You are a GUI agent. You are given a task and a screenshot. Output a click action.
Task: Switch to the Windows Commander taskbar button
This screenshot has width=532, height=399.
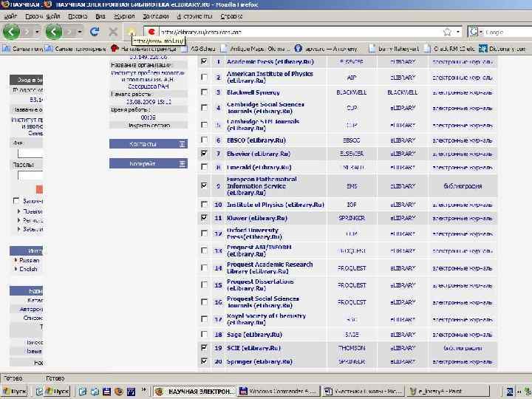(x=279, y=391)
